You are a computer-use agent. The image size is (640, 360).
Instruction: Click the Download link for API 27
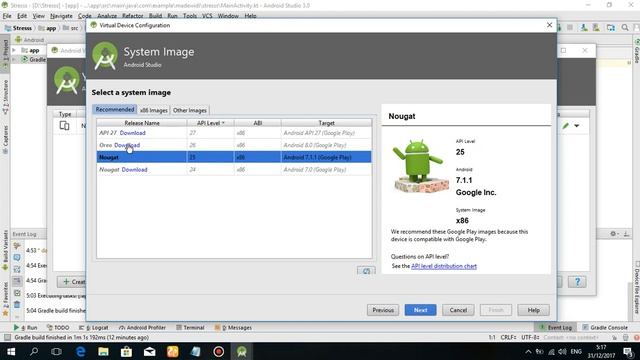(133, 133)
